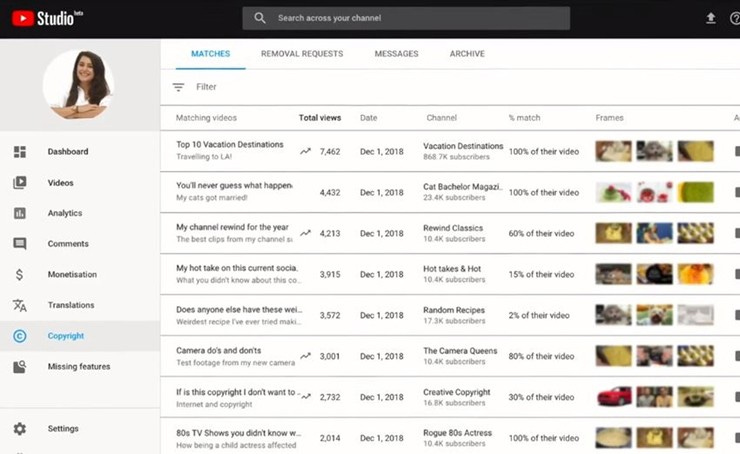Open the help question mark icon

[735, 18]
